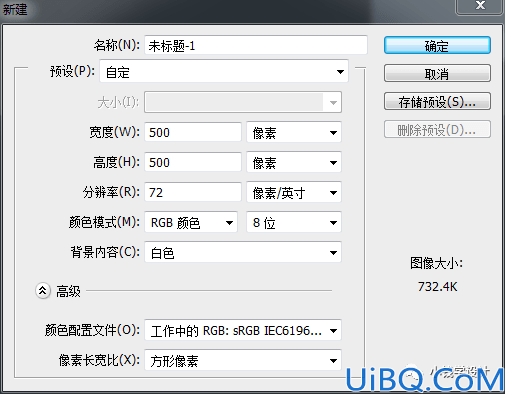
Task: Open the 背景内容 dropdown set to 白色
Action: 243,252
